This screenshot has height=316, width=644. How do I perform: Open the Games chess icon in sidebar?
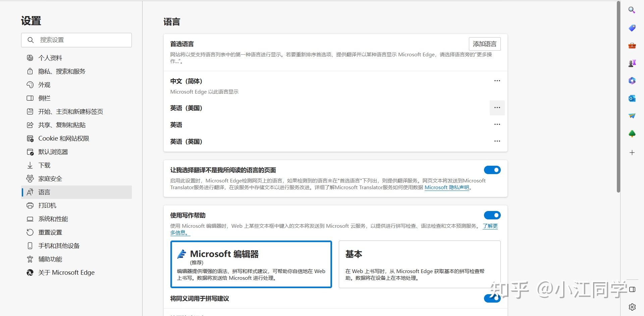[632, 63]
